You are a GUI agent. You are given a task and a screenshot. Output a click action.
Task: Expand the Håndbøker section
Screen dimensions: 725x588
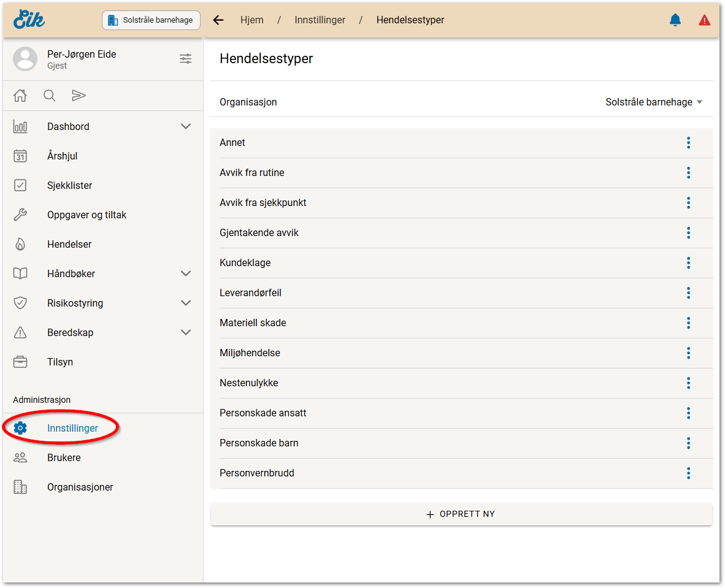click(x=186, y=273)
